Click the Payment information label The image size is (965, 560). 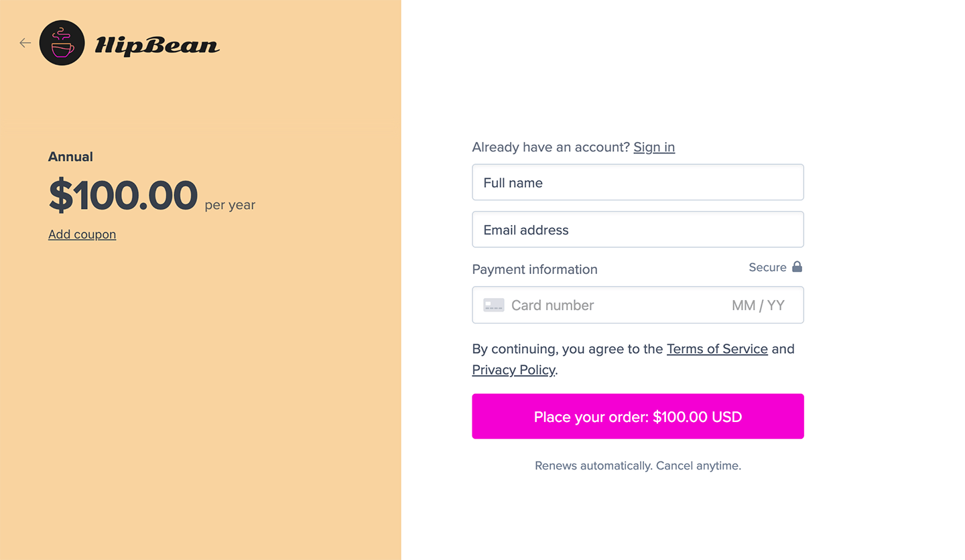535,269
